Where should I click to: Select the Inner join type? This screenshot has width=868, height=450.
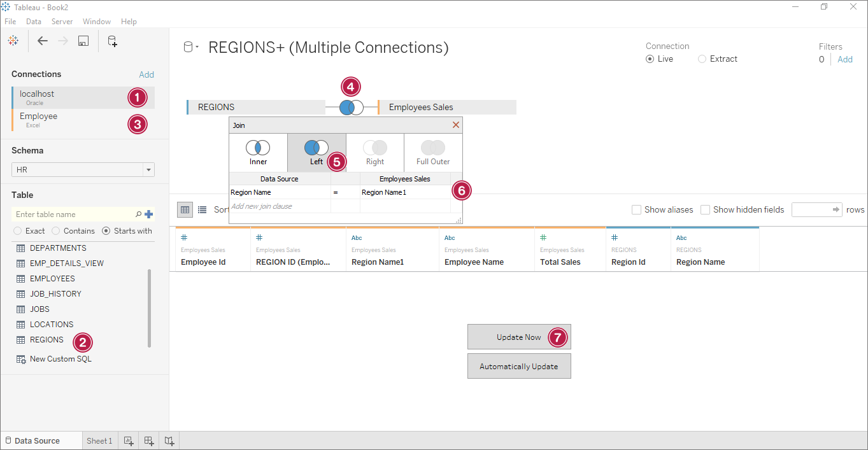258,153
